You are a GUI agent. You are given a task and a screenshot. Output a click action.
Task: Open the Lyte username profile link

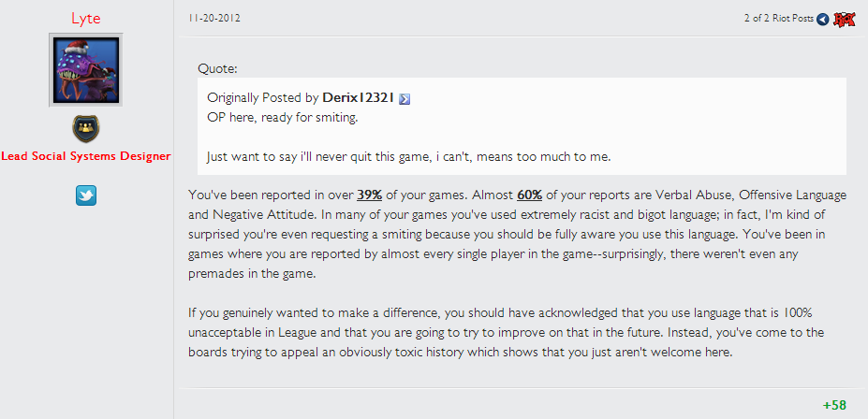pos(86,19)
